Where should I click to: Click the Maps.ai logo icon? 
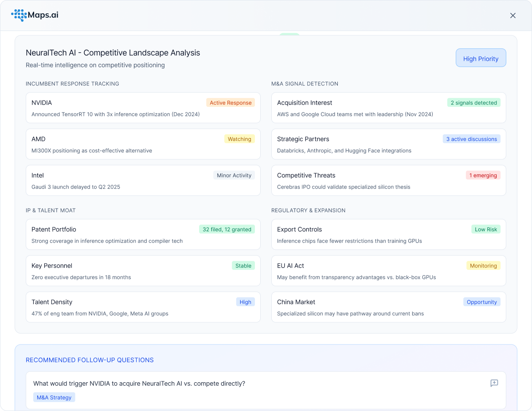point(19,16)
